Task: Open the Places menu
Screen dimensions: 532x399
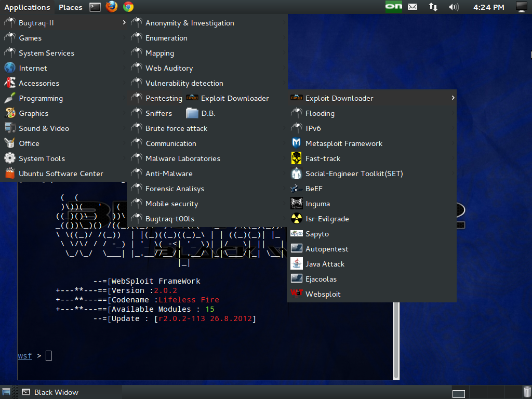Action: point(71,7)
